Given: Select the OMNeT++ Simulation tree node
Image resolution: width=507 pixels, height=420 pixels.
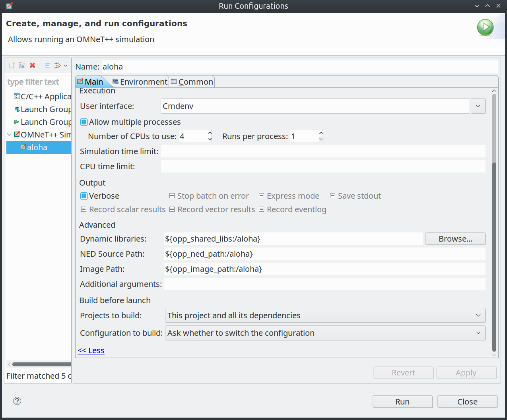Looking at the screenshot, I should [x=43, y=135].
